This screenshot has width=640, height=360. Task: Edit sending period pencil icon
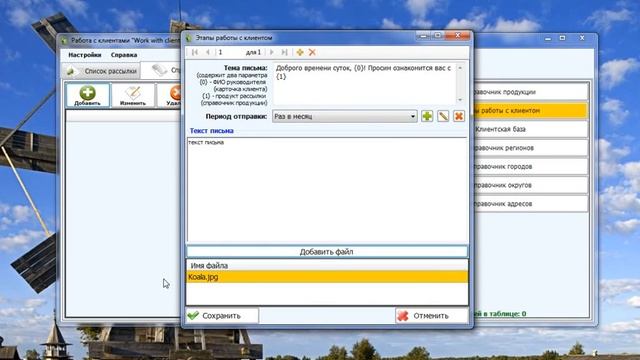(443, 116)
